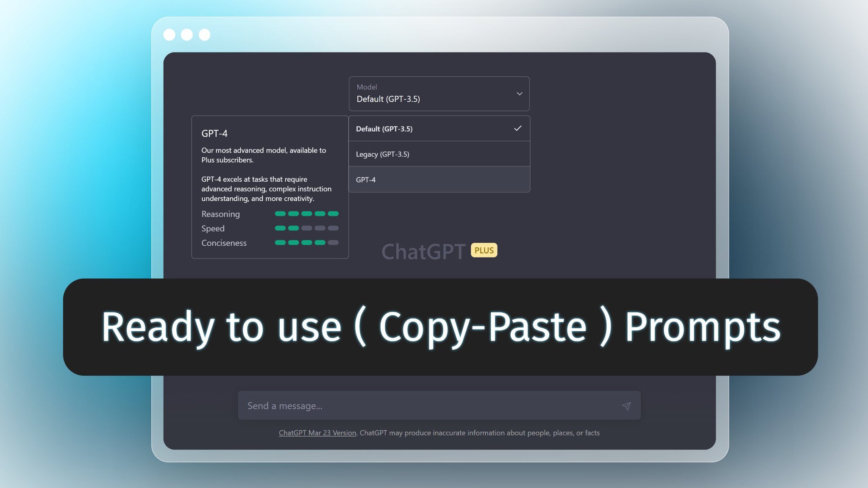Open the Model dropdown selector
The image size is (868, 488).
coord(439,94)
